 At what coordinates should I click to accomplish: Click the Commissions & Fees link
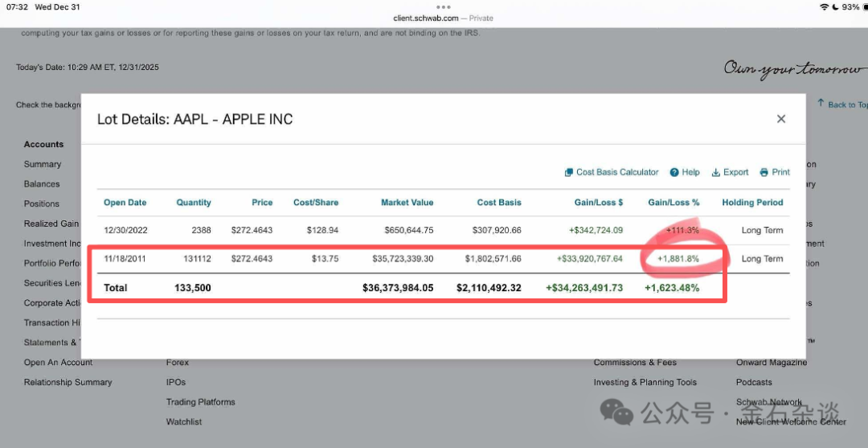click(635, 363)
